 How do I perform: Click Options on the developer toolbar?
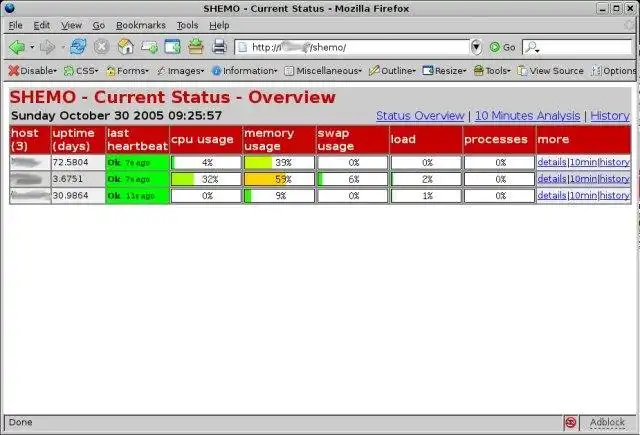pyautogui.click(x=614, y=71)
